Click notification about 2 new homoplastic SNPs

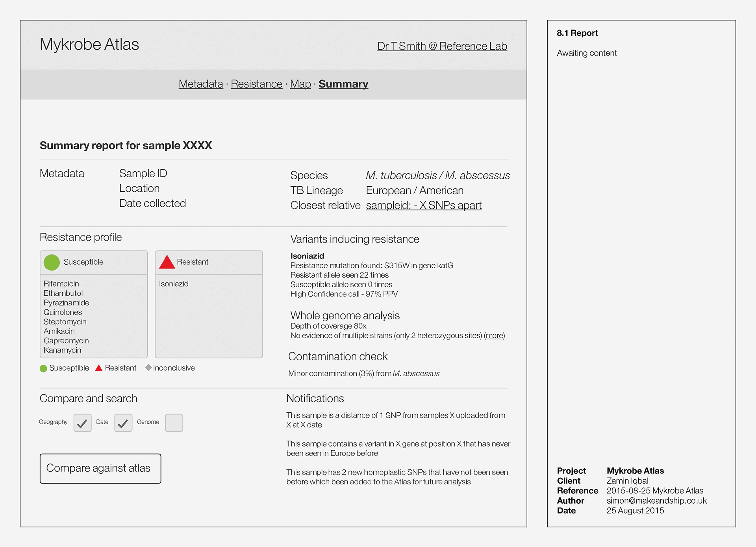tap(397, 477)
